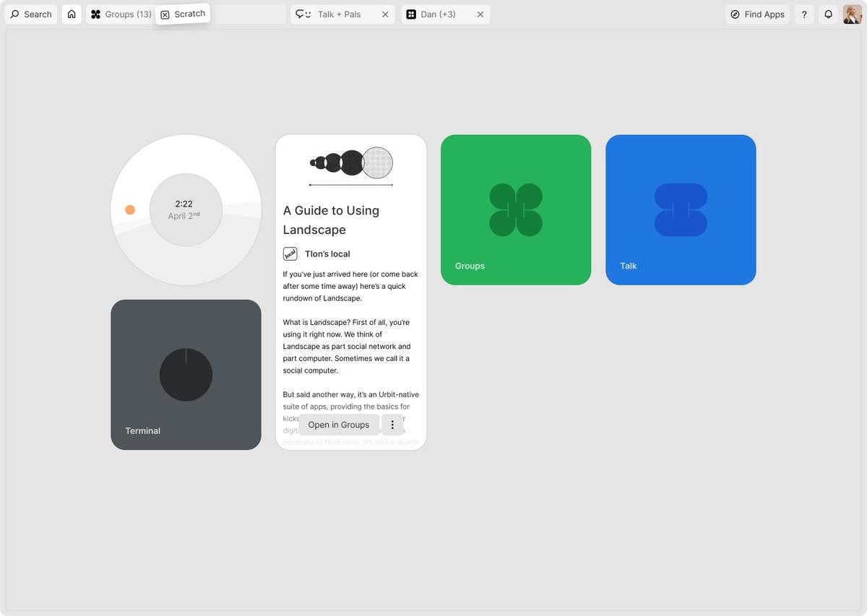Click the orange dot on clock ring
Screen dimensions: 867x616
pos(130,210)
